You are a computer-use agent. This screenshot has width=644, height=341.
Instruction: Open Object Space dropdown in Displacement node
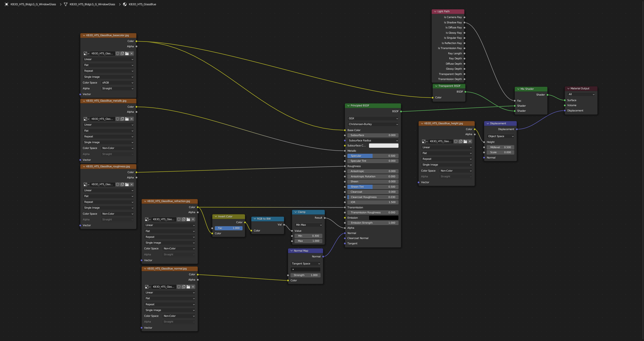[x=500, y=136]
